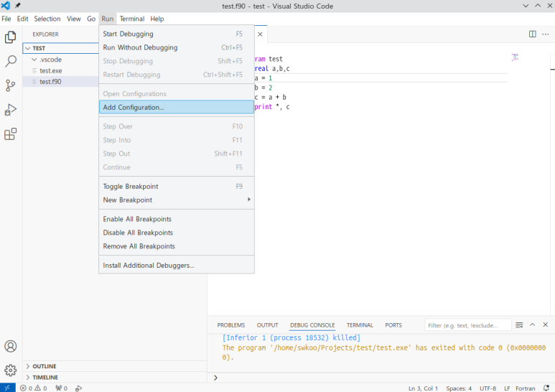This screenshot has width=555, height=392.
Task: Choose Toggle Breakpoint
Action: (177, 187)
